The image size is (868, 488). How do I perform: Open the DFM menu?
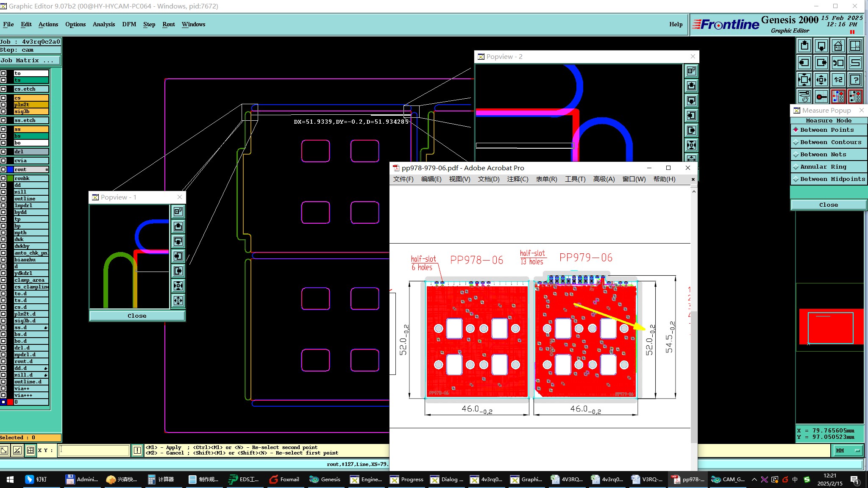tap(129, 24)
